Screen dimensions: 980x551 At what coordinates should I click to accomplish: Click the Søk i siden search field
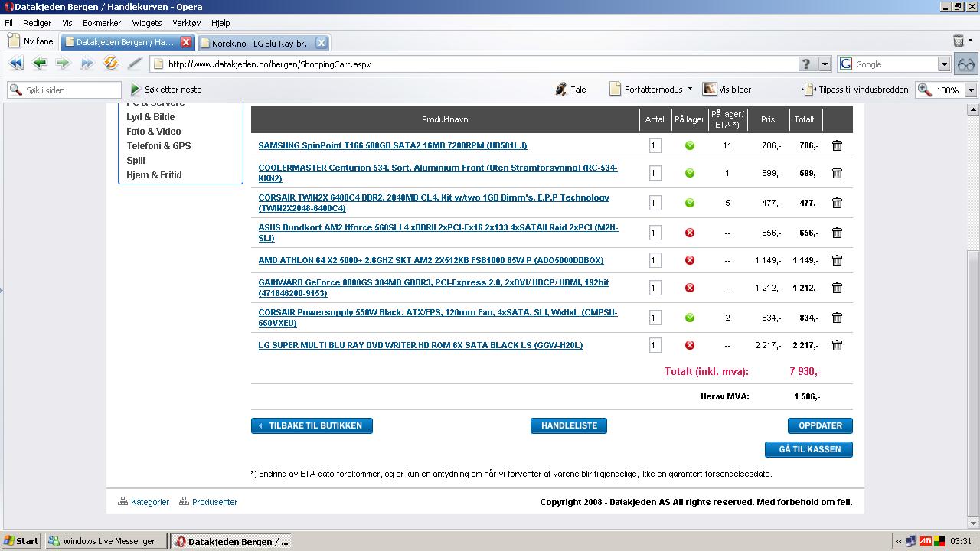pyautogui.click(x=65, y=90)
